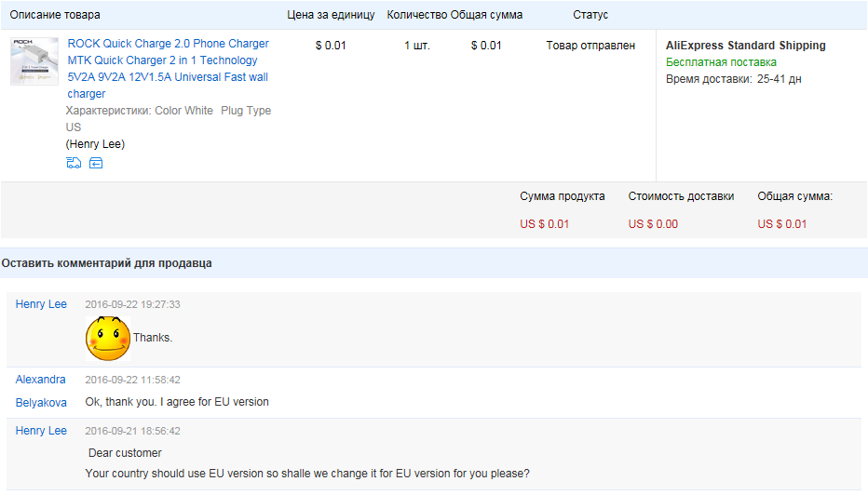Click the Статус column header
Image resolution: width=868 pixels, height=495 pixels.
(x=590, y=15)
